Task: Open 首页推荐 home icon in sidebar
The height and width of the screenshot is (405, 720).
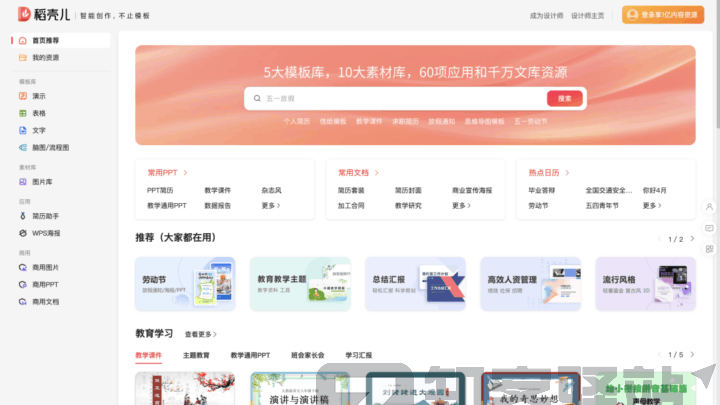Action: [23, 41]
